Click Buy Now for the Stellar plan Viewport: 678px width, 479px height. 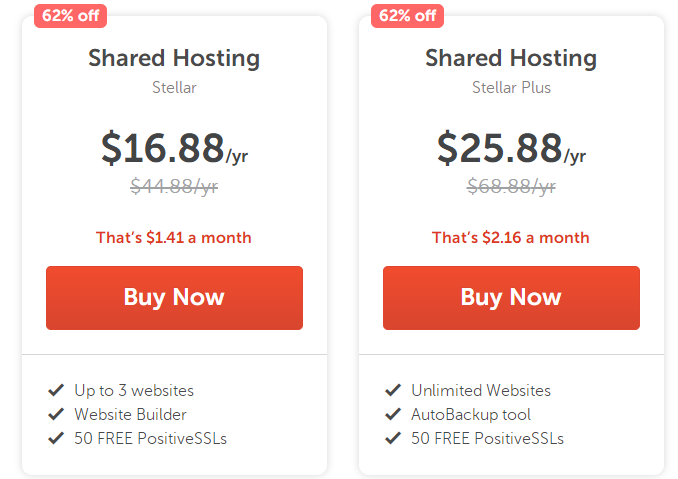174,297
